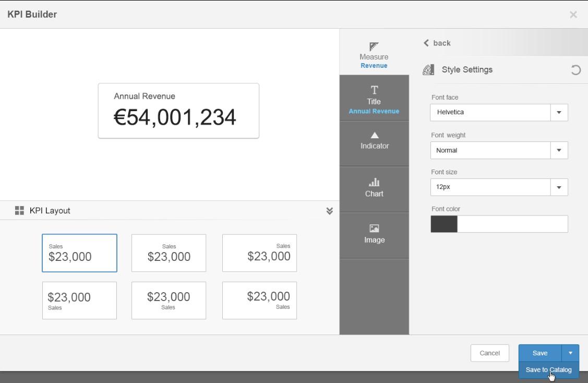Viewport: 588px width, 383px height.
Task: Choose the centered Sales over $23,000 layout
Action: tap(169, 253)
